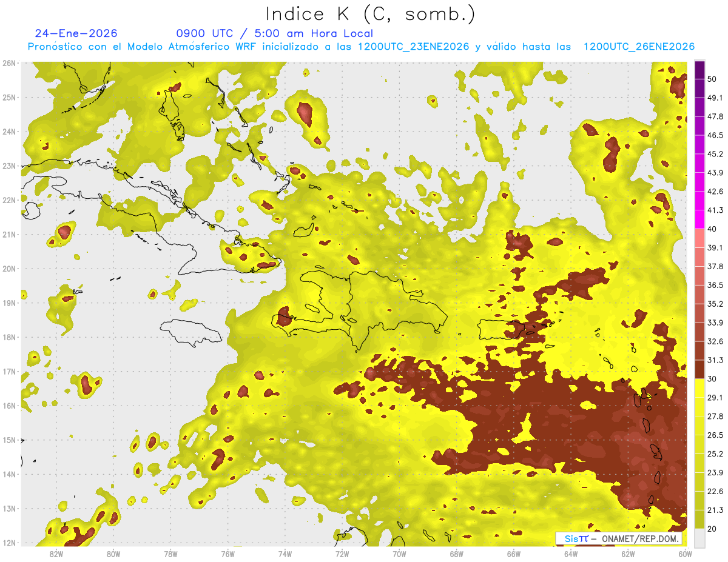Click the '49.1' value on the color scale
Screen dimensions: 728x562
[x=715, y=98]
